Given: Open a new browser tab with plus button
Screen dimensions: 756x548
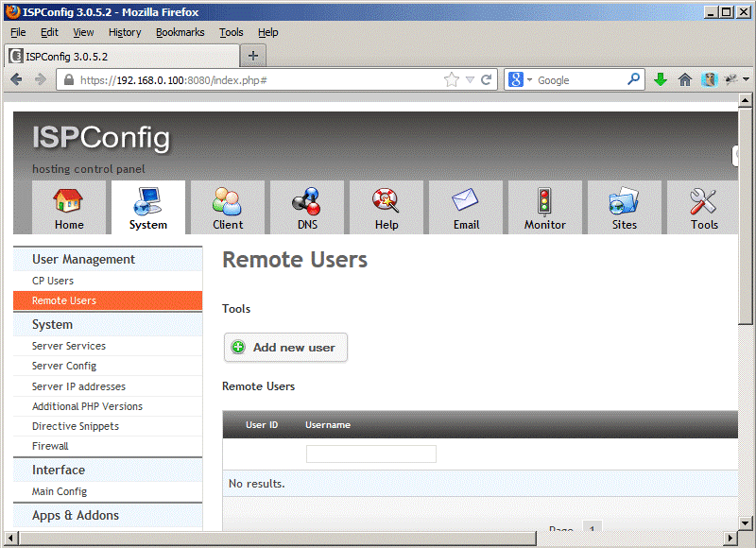Looking at the screenshot, I should pos(252,56).
